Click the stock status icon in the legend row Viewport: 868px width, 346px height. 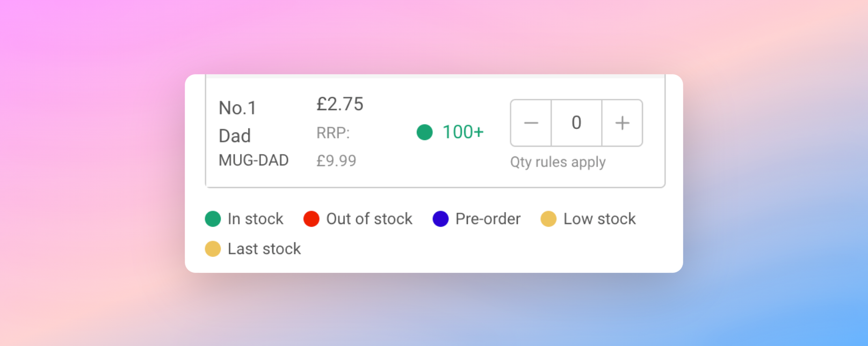coord(213,219)
